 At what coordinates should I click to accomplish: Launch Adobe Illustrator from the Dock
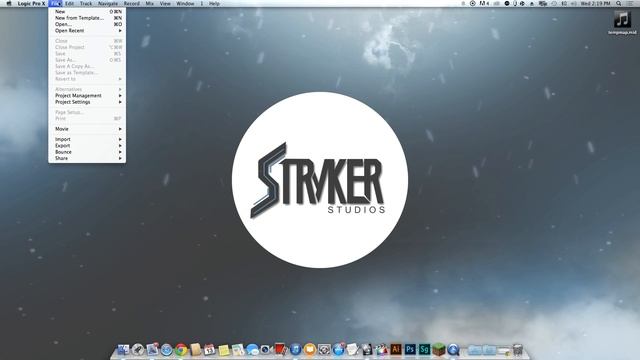point(396,349)
